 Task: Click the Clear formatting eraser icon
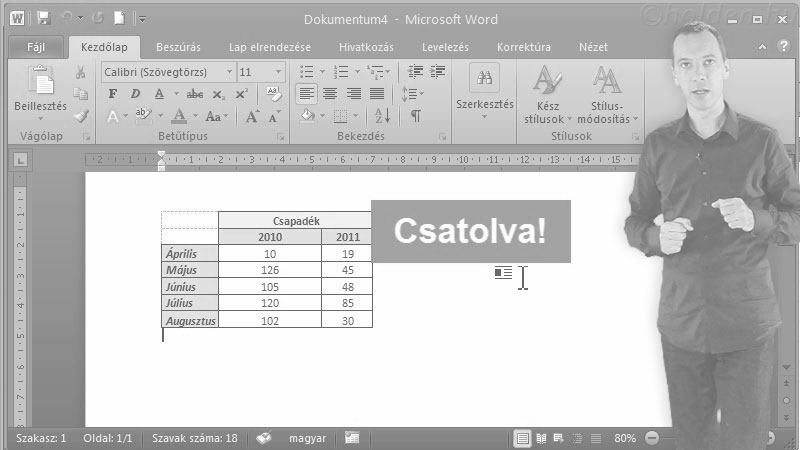[274, 94]
